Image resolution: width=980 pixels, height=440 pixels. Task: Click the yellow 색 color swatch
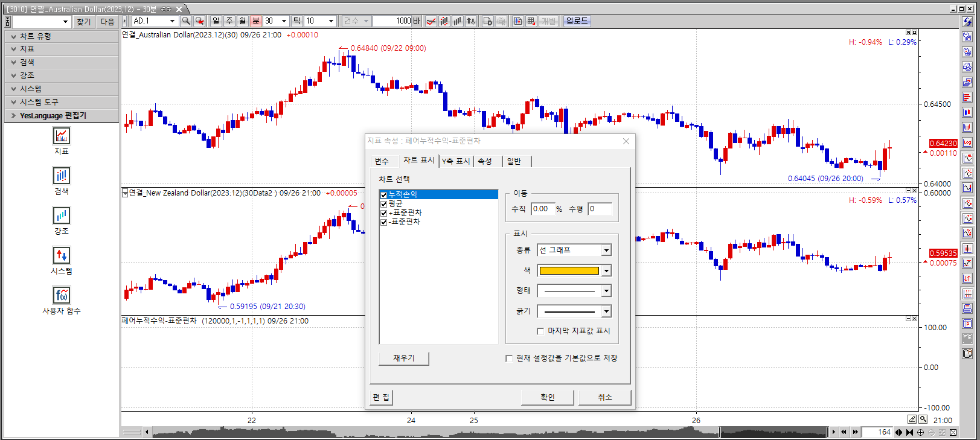[x=569, y=271]
